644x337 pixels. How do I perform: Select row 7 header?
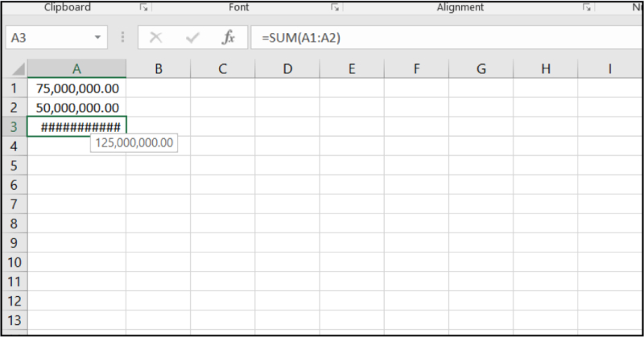14,203
